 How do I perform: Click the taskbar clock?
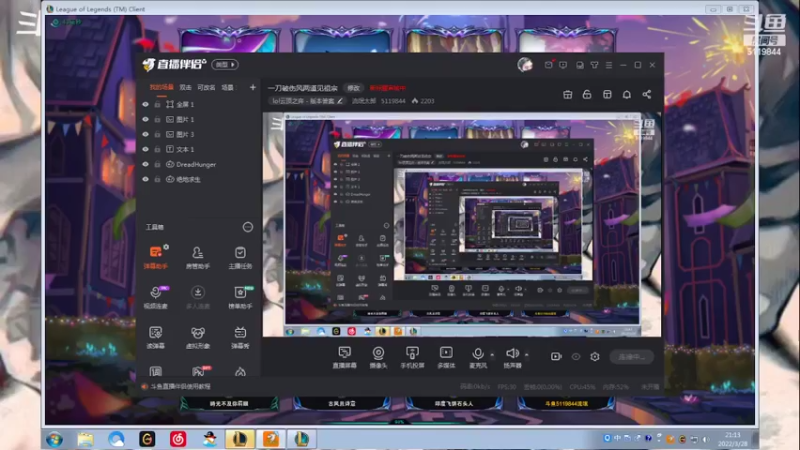click(733, 439)
